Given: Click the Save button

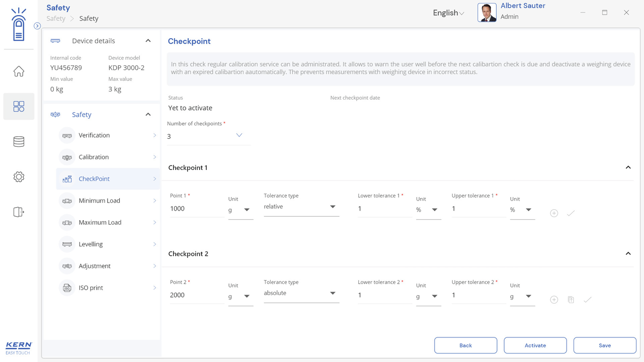Looking at the screenshot, I should click(x=604, y=345).
